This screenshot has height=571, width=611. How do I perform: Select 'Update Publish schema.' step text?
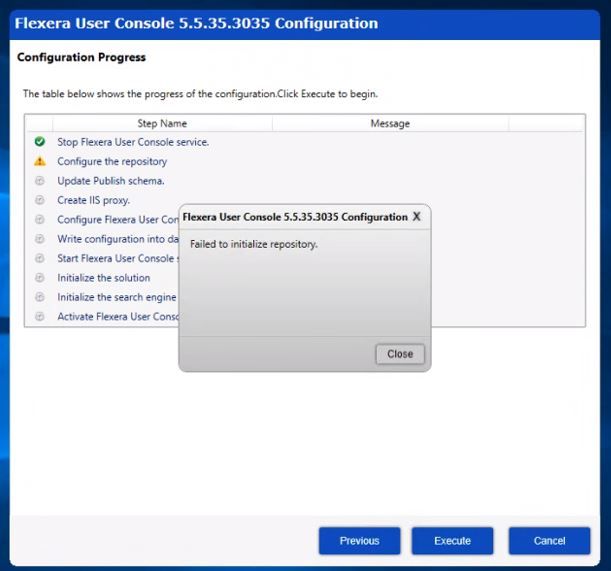[x=111, y=181]
